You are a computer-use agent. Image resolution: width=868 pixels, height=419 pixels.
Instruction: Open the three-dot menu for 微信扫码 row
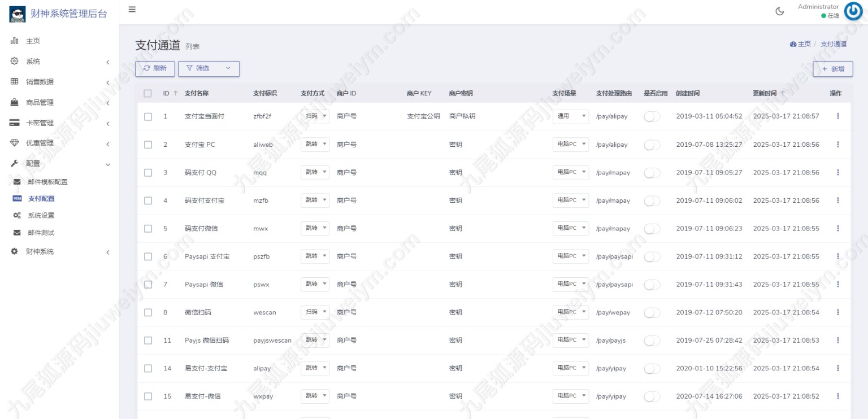(837, 312)
